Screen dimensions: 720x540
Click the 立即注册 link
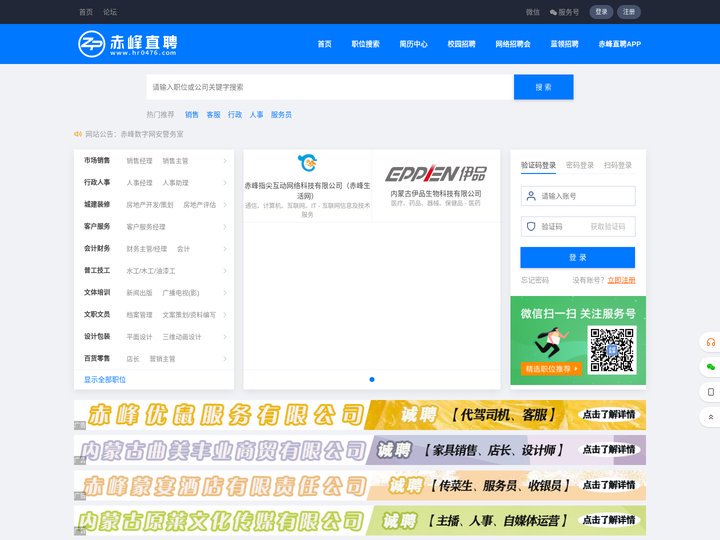point(621,280)
